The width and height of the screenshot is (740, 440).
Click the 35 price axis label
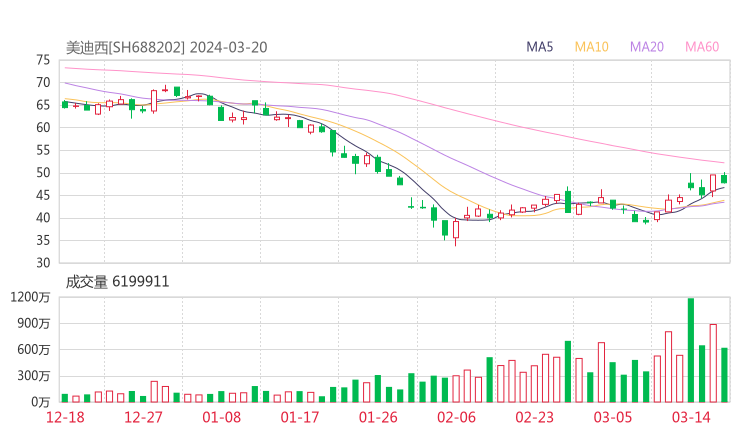click(x=43, y=240)
